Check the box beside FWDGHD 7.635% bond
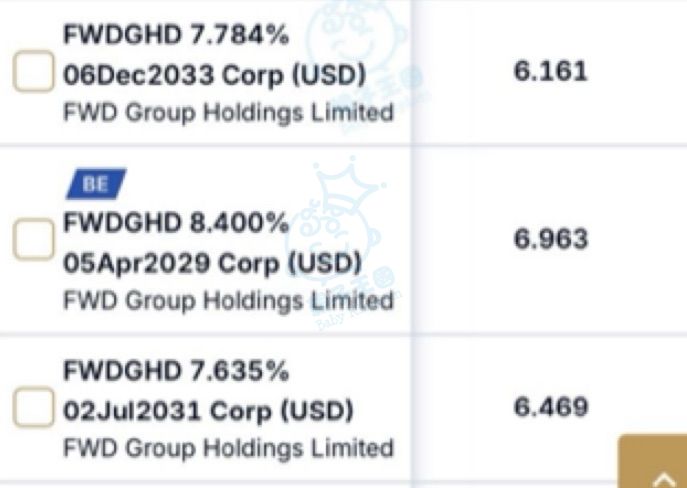 coord(34,407)
